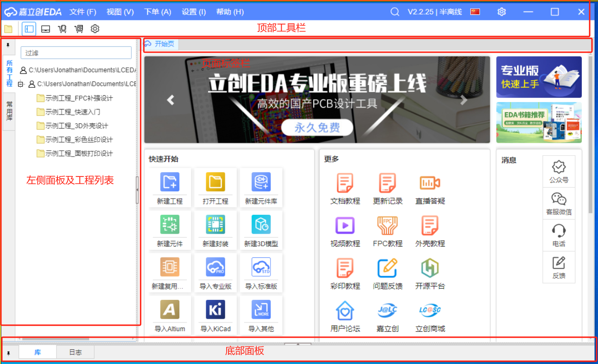Collapse left panel with splitter arrow
The width and height of the screenshot is (598, 364).
click(x=137, y=189)
